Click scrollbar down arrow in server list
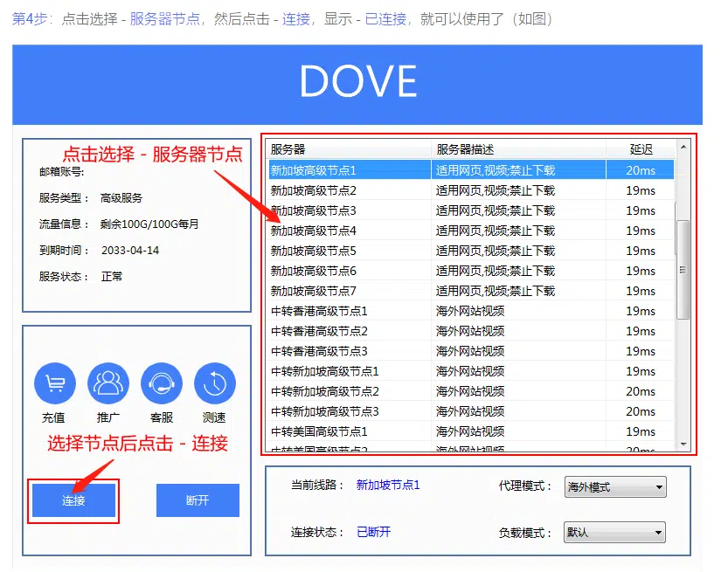Image resolution: width=728 pixels, height=572 pixels. coord(683,445)
